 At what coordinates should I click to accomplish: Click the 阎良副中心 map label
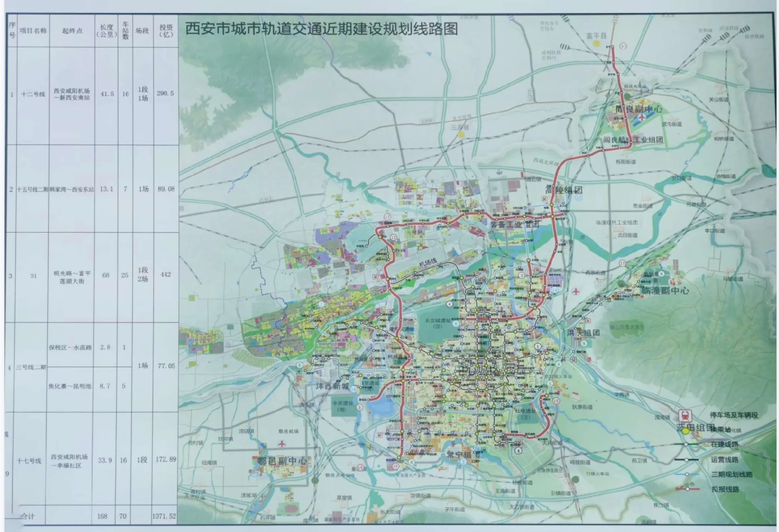(x=638, y=110)
